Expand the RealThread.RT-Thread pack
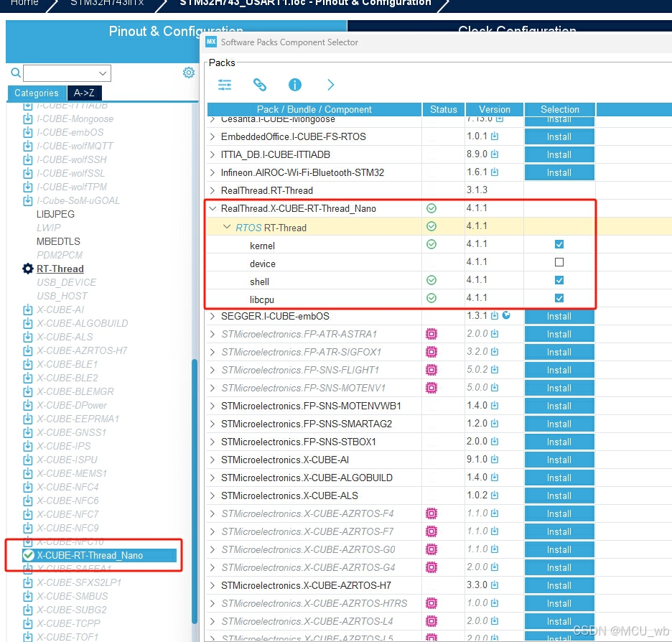Image resolution: width=672 pixels, height=642 pixels. click(x=213, y=190)
